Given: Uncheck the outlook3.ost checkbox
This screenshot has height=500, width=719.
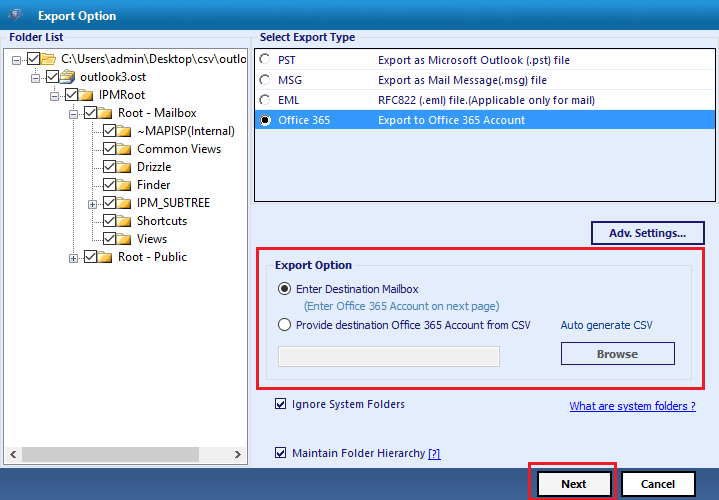Looking at the screenshot, I should 52,77.
